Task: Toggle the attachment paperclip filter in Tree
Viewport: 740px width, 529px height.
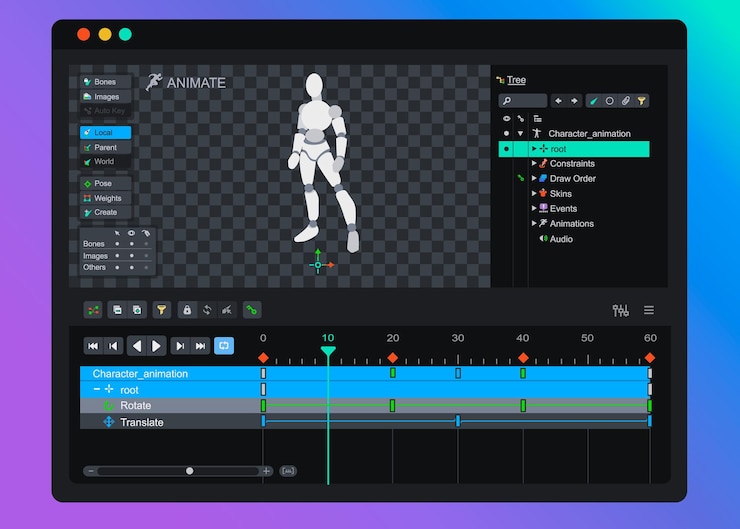Action: (x=625, y=101)
